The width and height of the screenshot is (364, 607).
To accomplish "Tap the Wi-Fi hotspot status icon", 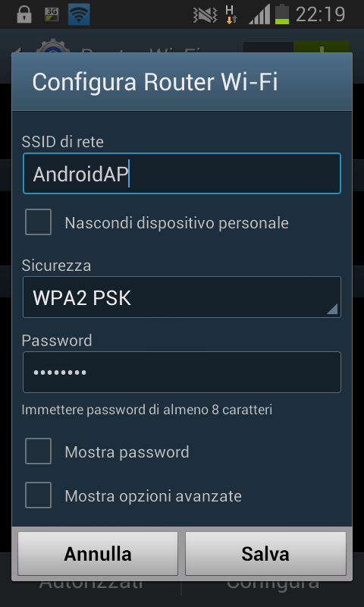I will point(79,14).
